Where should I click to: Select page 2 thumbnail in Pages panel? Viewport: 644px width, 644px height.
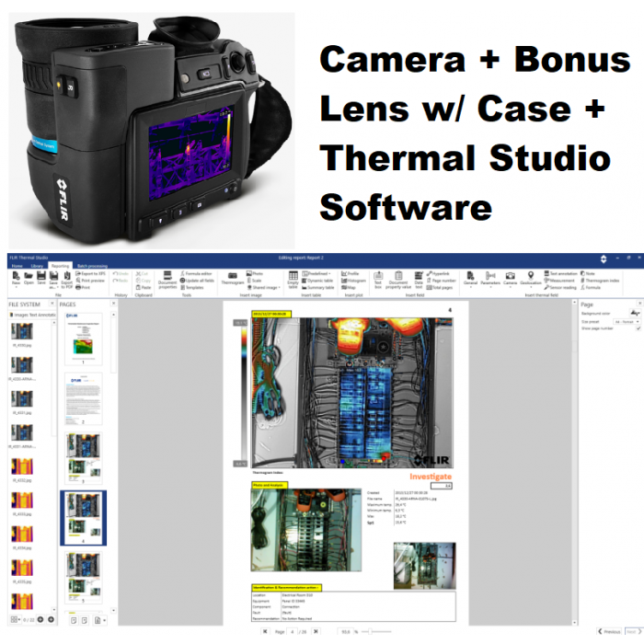[x=84, y=398]
